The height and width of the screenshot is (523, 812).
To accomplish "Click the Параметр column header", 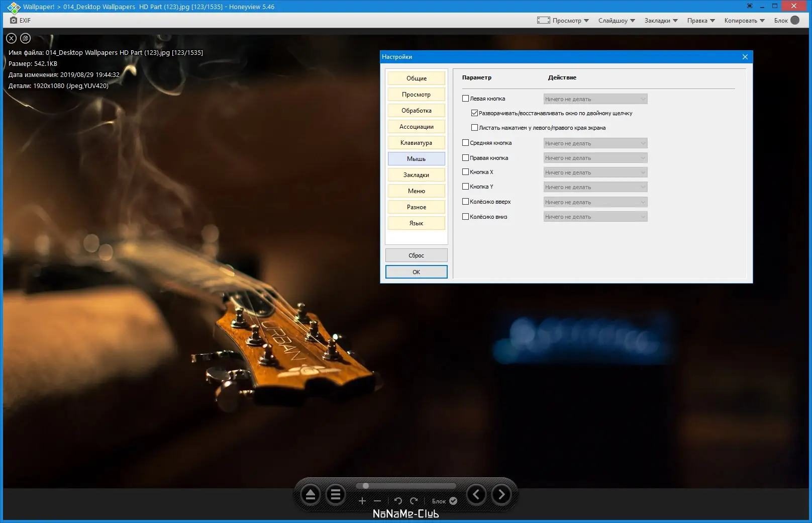I will click(x=477, y=77).
